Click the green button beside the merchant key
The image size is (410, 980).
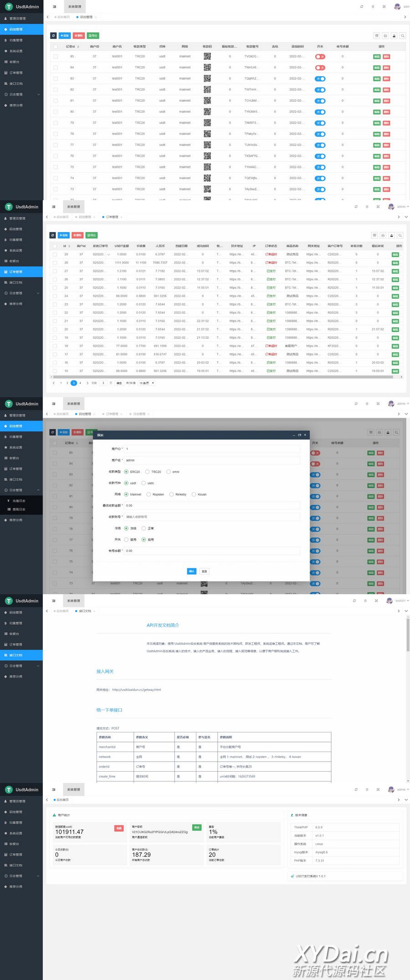click(x=197, y=828)
